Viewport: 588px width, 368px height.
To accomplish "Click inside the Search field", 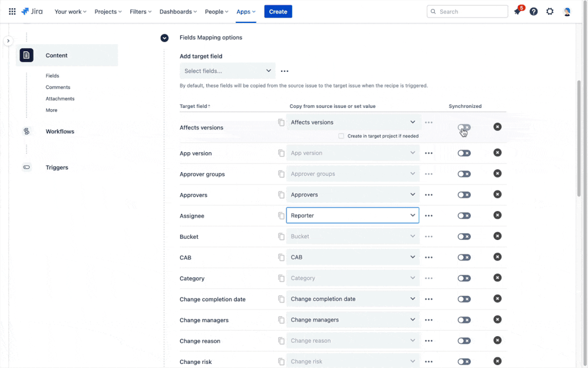I will (x=467, y=11).
